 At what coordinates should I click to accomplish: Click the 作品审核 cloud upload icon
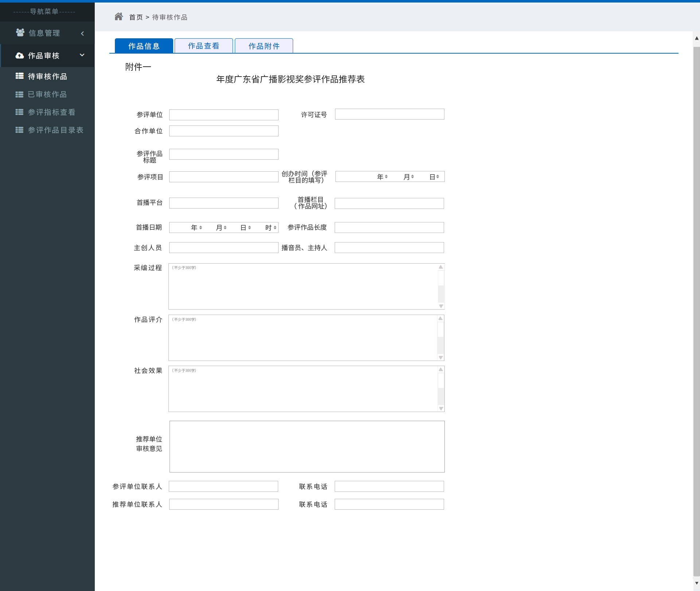(x=20, y=55)
